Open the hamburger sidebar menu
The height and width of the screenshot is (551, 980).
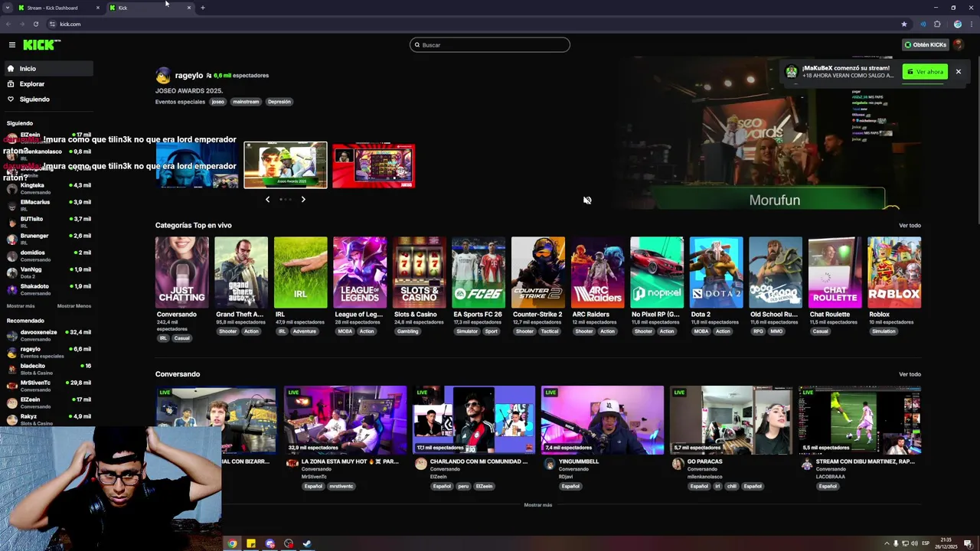coord(11,45)
